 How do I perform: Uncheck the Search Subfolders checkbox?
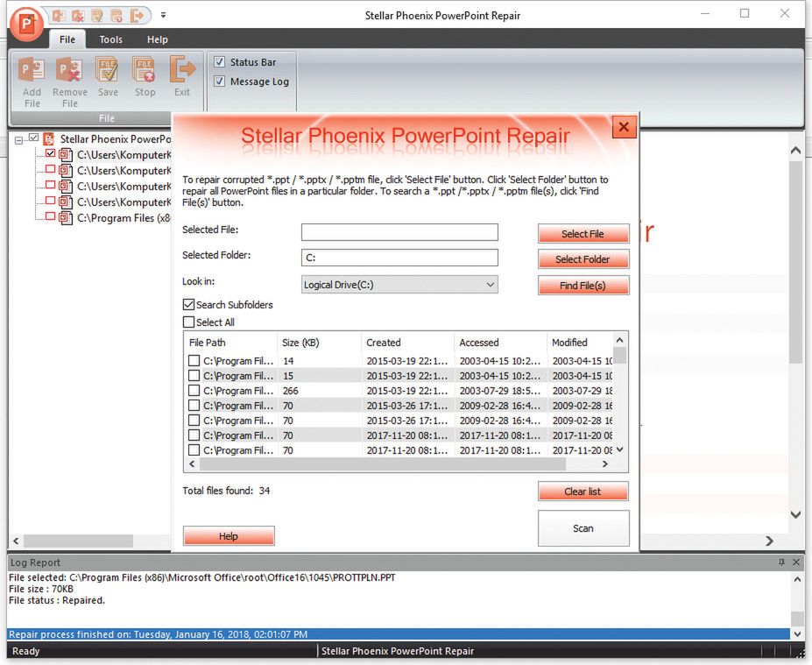coord(188,305)
